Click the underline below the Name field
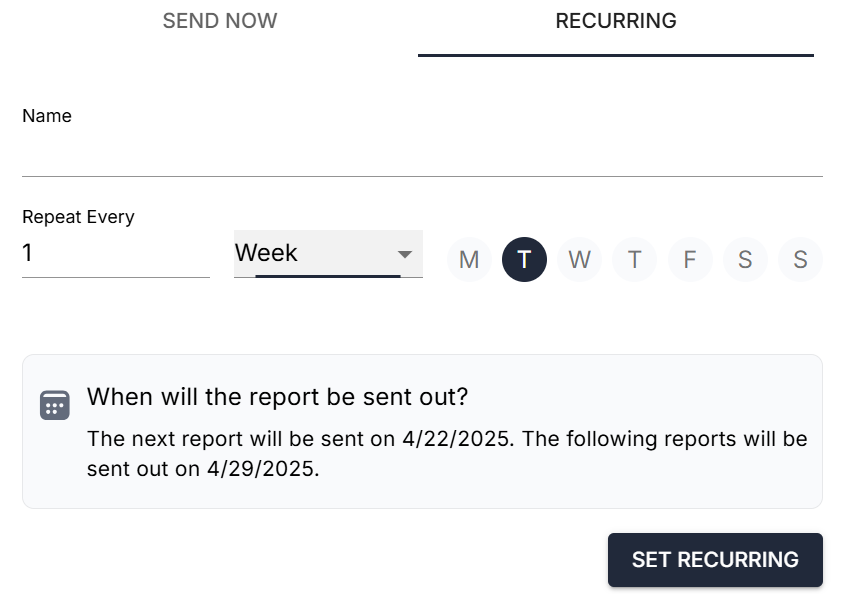 click(422, 176)
